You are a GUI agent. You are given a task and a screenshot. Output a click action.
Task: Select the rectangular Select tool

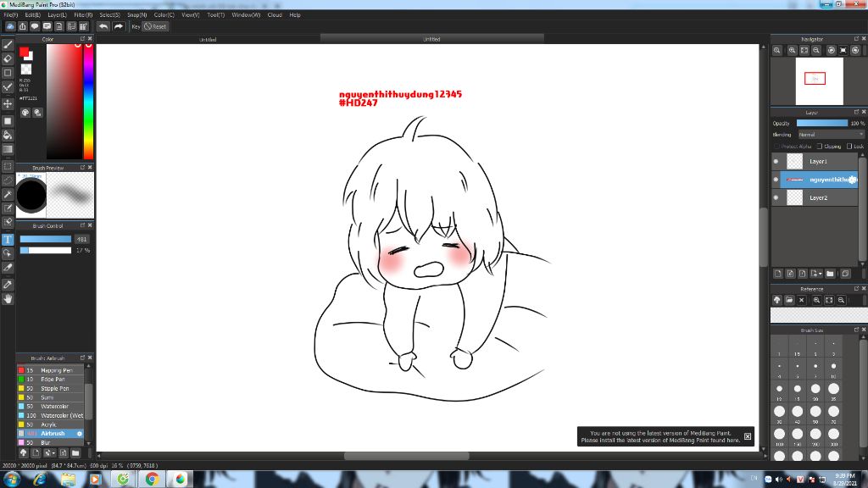[x=8, y=166]
